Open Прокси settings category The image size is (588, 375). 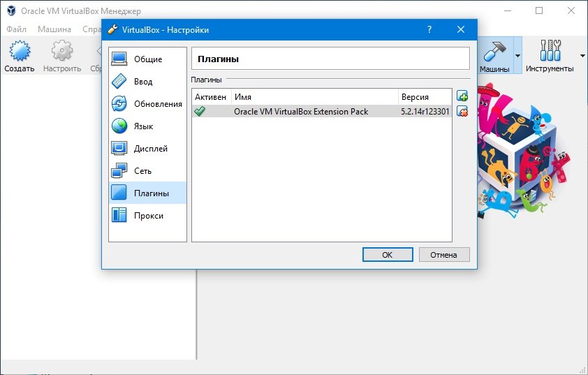(x=148, y=216)
